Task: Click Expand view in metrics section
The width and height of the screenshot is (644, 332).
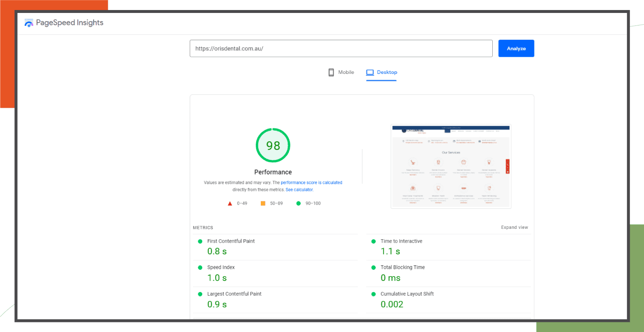Action: pyautogui.click(x=514, y=228)
